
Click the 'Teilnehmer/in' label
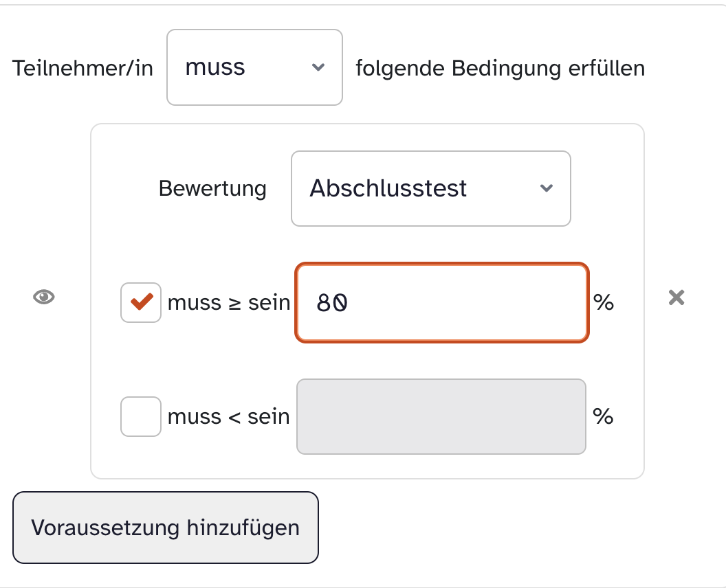[82, 68]
